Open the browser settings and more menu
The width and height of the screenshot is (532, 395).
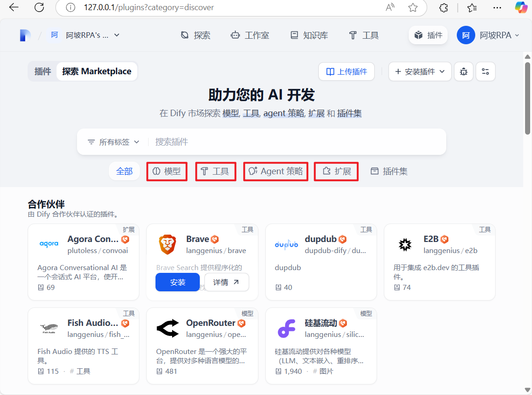tap(497, 7)
